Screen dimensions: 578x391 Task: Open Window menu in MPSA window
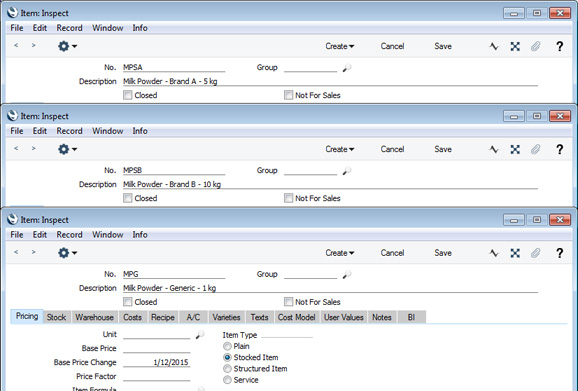pyautogui.click(x=108, y=28)
